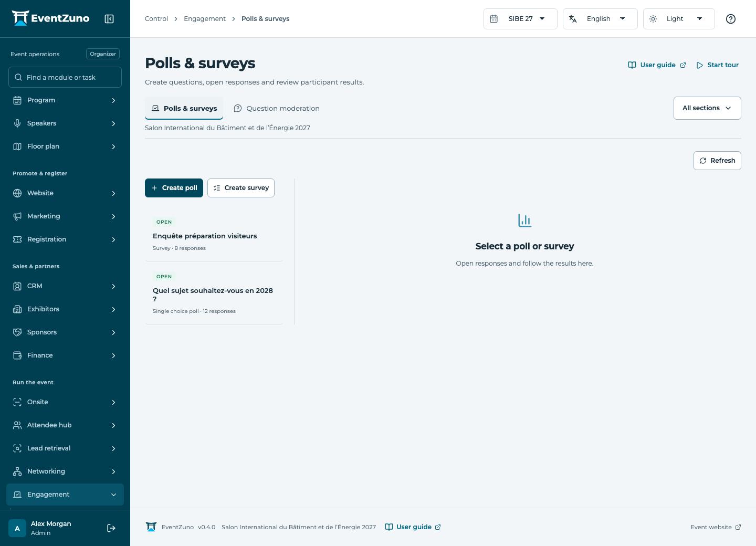Click the Attendee hub people icon
This screenshot has height=546, width=756.
coord(17,425)
